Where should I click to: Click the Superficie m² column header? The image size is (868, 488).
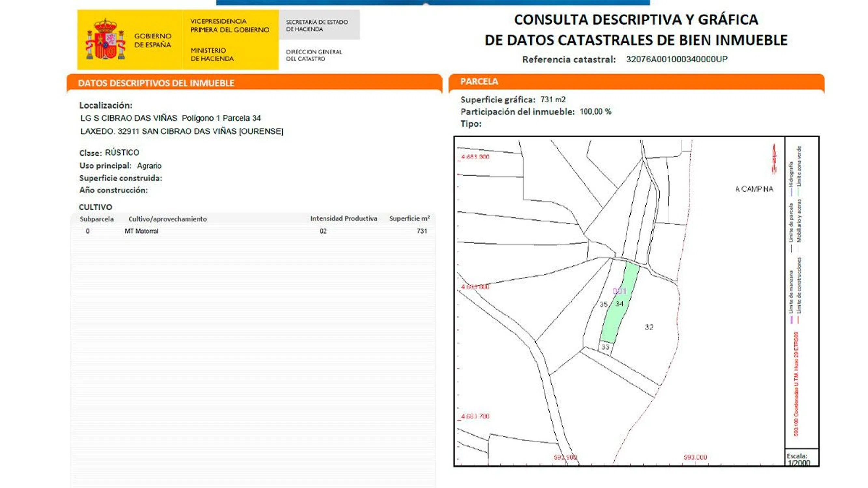click(409, 219)
